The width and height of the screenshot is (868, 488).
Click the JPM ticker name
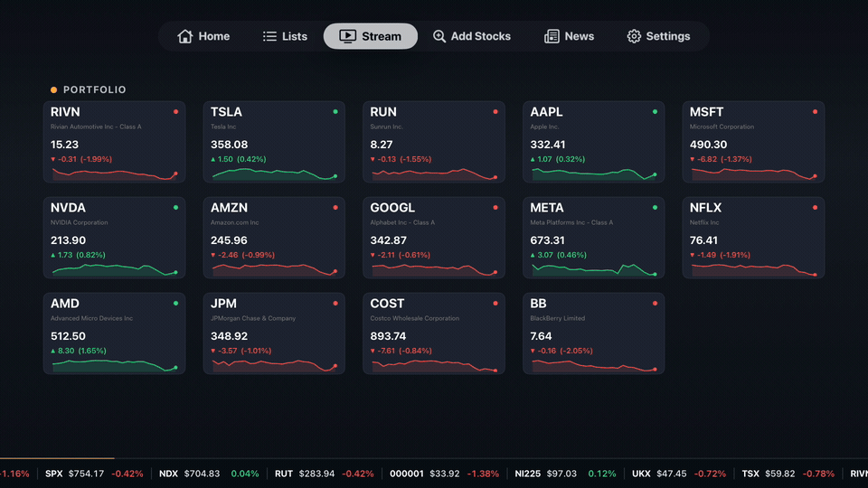pyautogui.click(x=223, y=304)
